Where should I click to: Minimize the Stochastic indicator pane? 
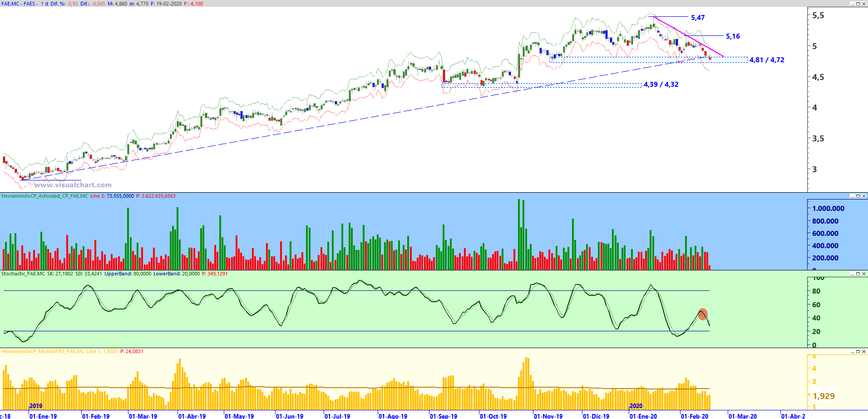coord(852,274)
